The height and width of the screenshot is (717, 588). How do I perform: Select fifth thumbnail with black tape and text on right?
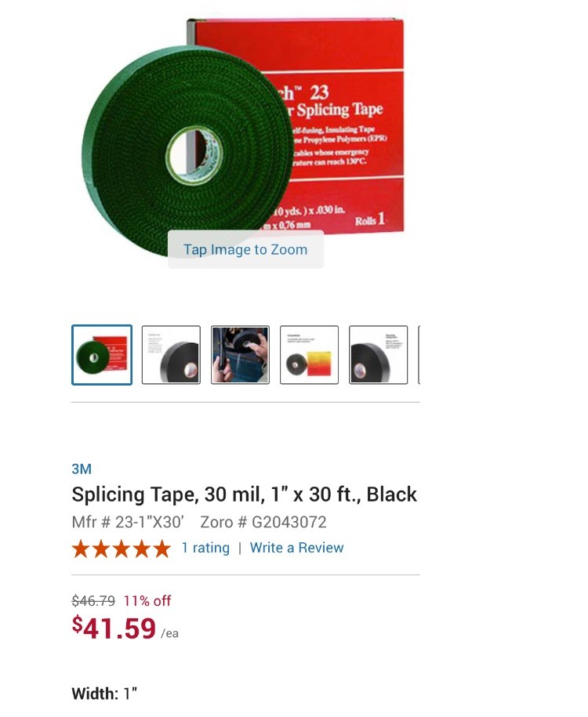coord(379,355)
